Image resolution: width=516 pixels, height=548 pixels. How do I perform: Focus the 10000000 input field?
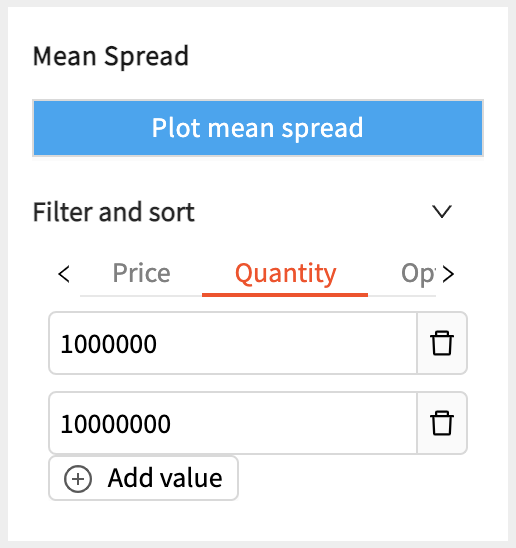233,423
